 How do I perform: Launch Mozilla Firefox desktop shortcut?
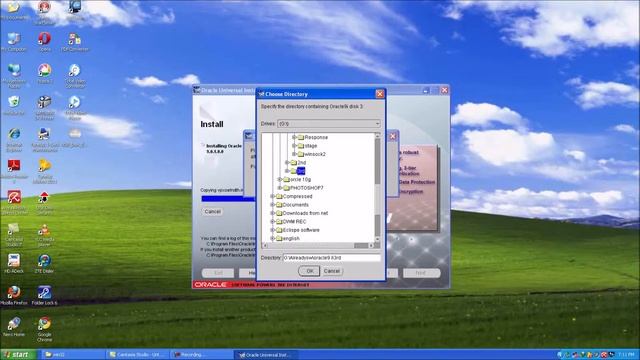[x=14, y=295]
